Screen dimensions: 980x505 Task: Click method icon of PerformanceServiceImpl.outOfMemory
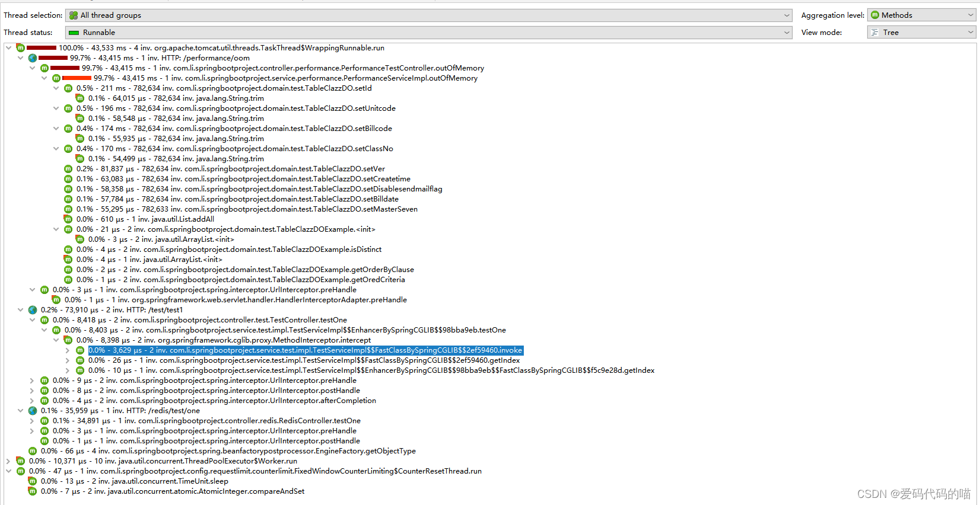click(56, 78)
